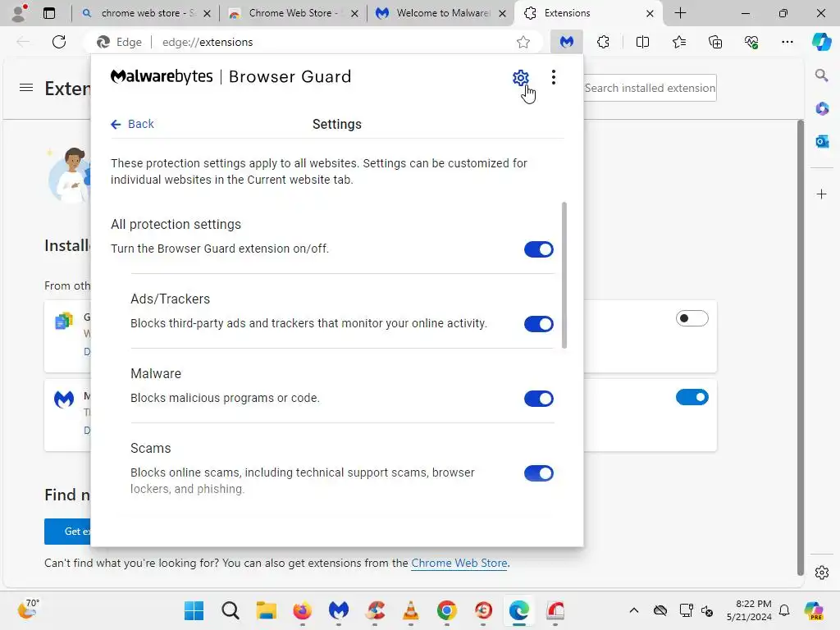Click the Malwarebytes Browser Guard logo
The image size is (840, 630).
coord(231,76)
